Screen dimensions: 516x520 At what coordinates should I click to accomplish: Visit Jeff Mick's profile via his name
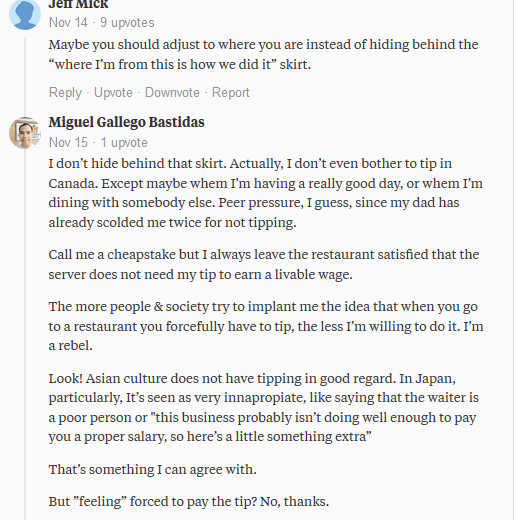(x=78, y=4)
